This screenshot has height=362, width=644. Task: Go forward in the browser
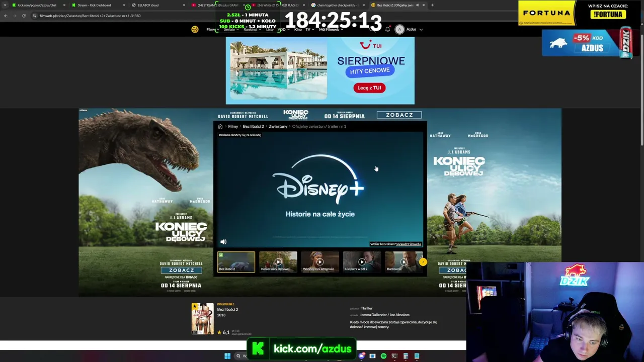point(15,16)
